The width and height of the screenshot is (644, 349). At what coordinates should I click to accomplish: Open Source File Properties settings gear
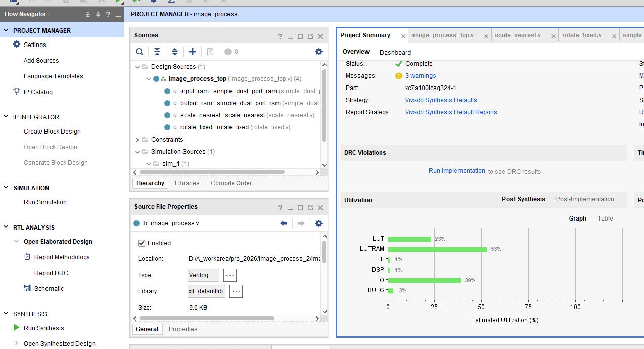coord(318,223)
